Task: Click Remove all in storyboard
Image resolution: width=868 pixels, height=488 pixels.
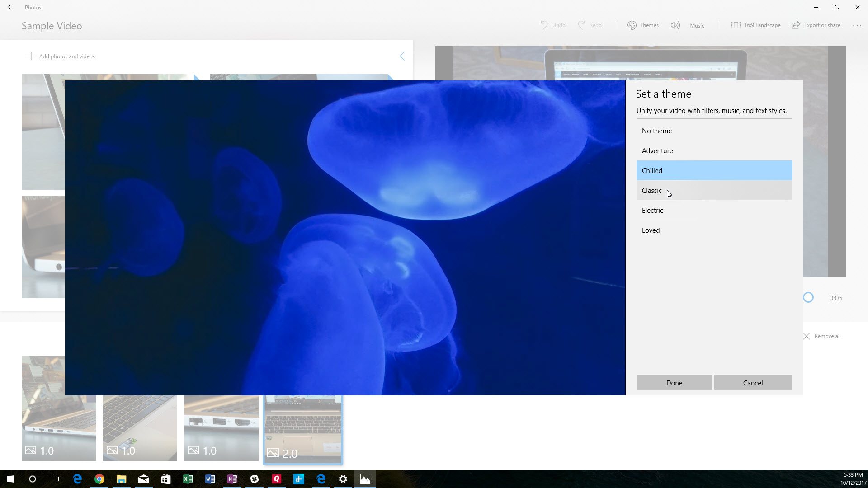Action: pos(822,336)
